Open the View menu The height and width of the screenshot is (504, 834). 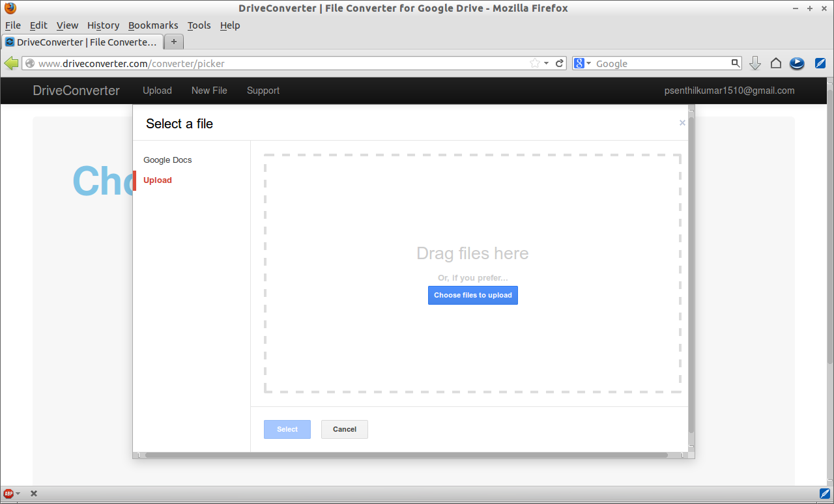click(x=67, y=25)
